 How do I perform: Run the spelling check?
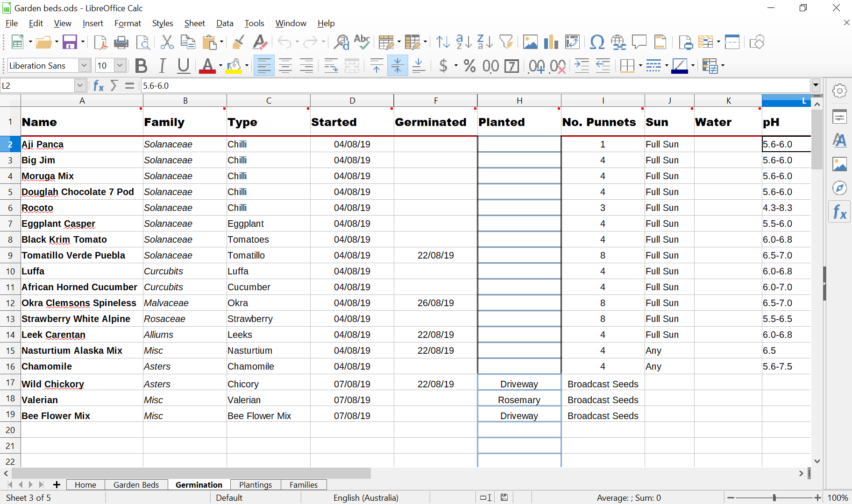(x=362, y=42)
